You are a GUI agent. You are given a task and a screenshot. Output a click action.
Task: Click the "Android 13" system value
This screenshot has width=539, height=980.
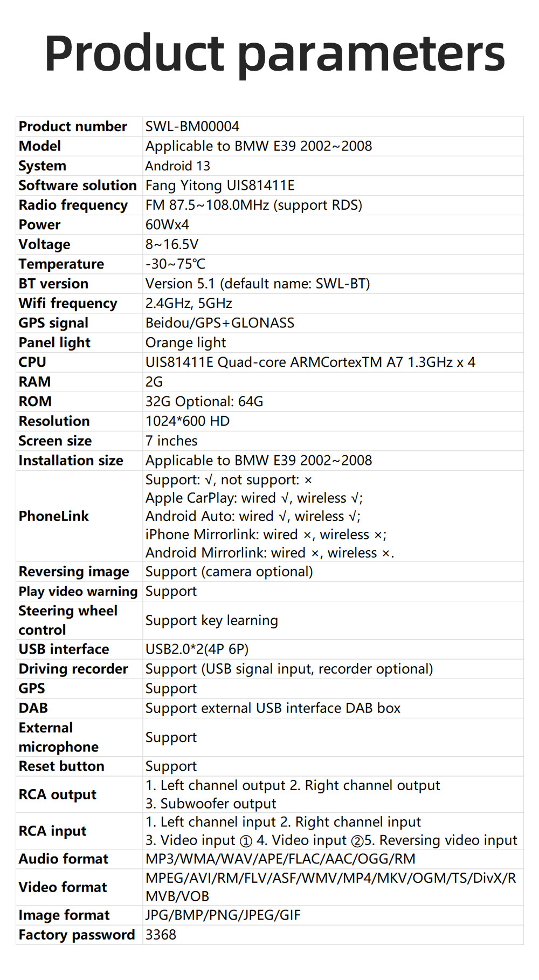[178, 166]
